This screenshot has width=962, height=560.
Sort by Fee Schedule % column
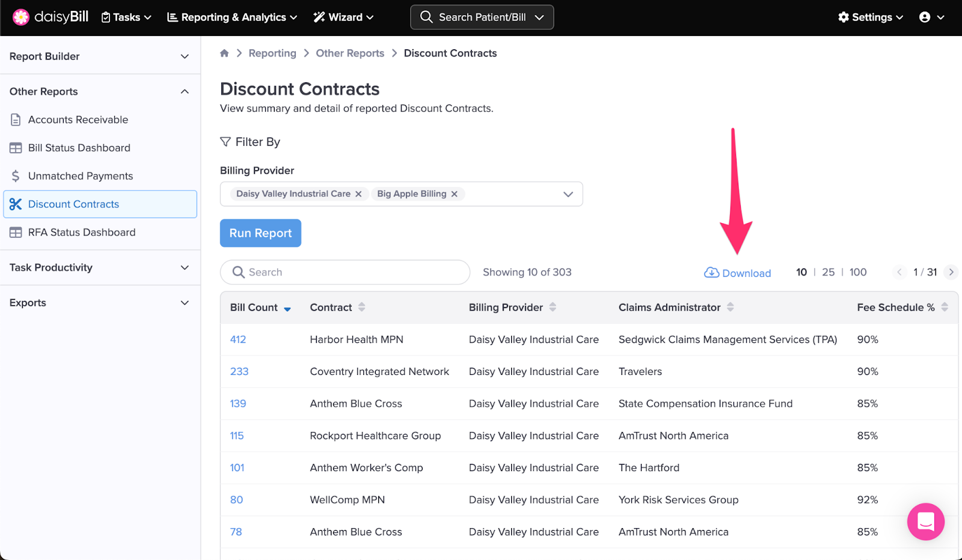click(x=945, y=307)
